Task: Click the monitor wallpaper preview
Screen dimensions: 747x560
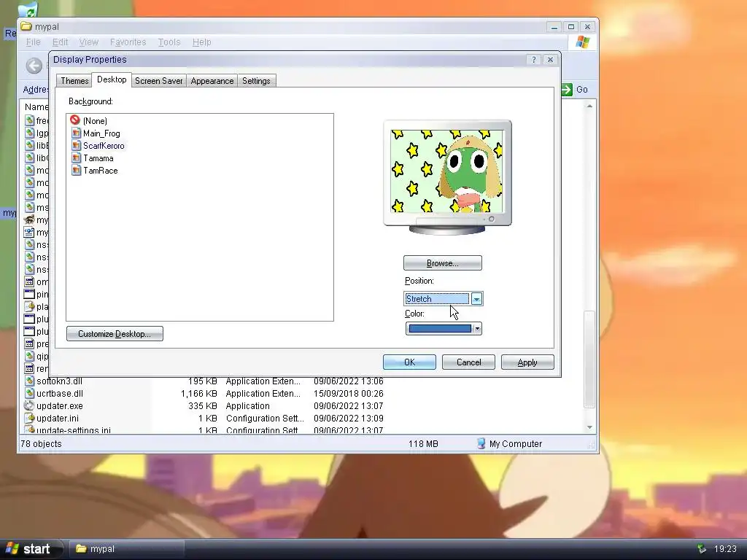Action: pos(447,171)
